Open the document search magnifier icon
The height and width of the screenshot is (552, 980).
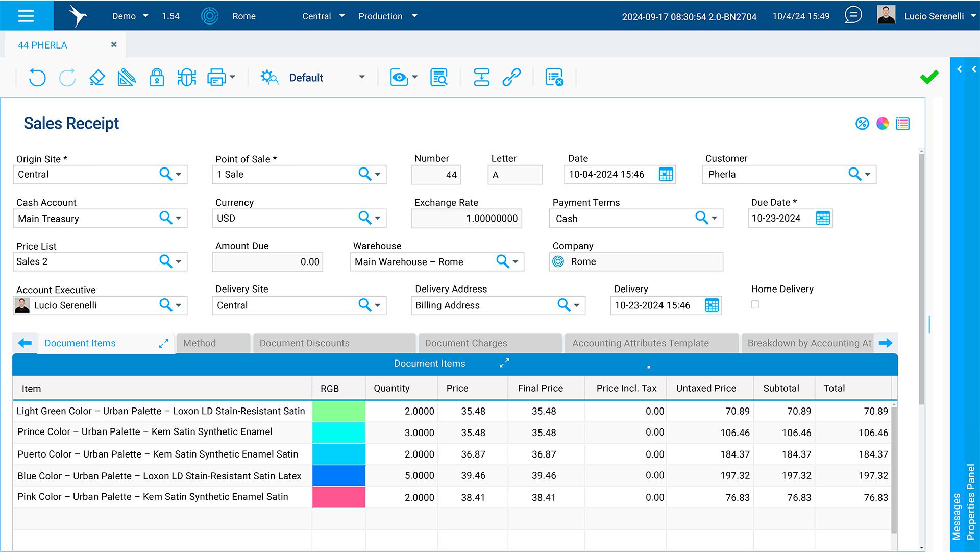tap(438, 78)
